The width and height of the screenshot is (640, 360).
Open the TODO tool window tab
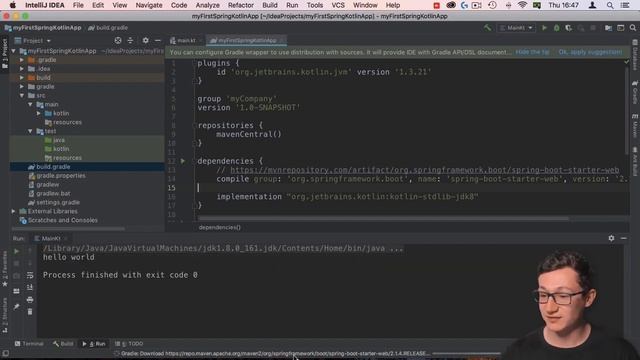[129, 344]
